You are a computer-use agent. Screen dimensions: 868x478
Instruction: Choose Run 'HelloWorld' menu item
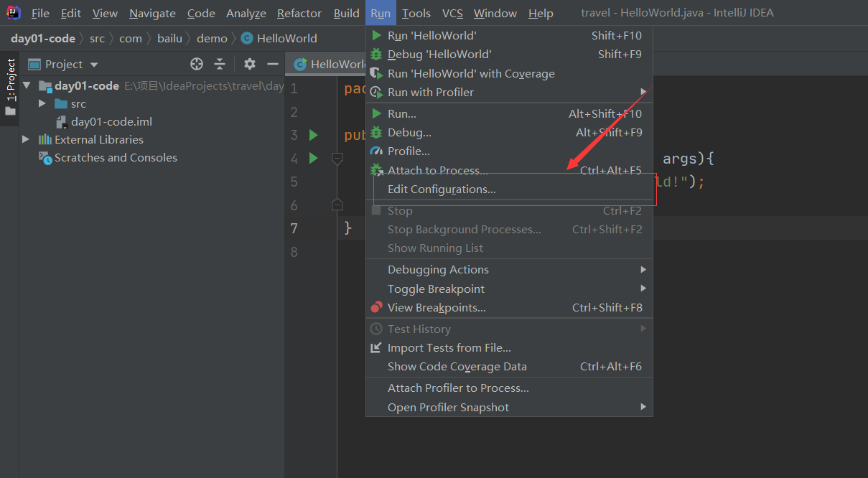(509, 35)
